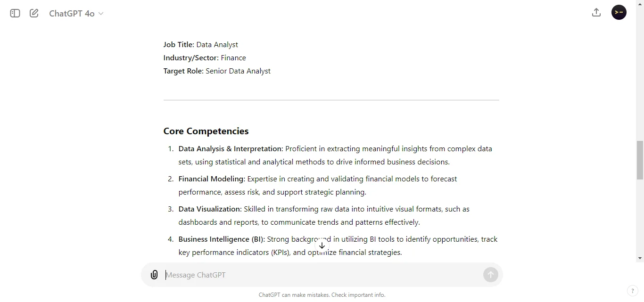Open the ChatGPT 4o model selector
This screenshot has width=644, height=302.
[x=76, y=14]
